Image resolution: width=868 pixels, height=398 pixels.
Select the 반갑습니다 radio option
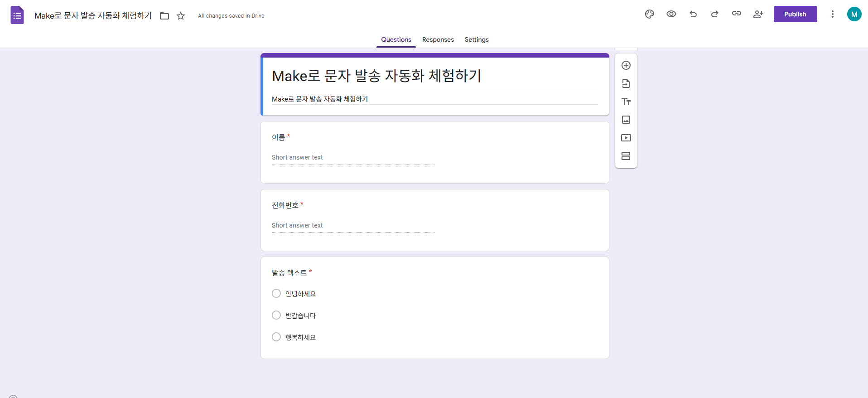pyautogui.click(x=276, y=315)
